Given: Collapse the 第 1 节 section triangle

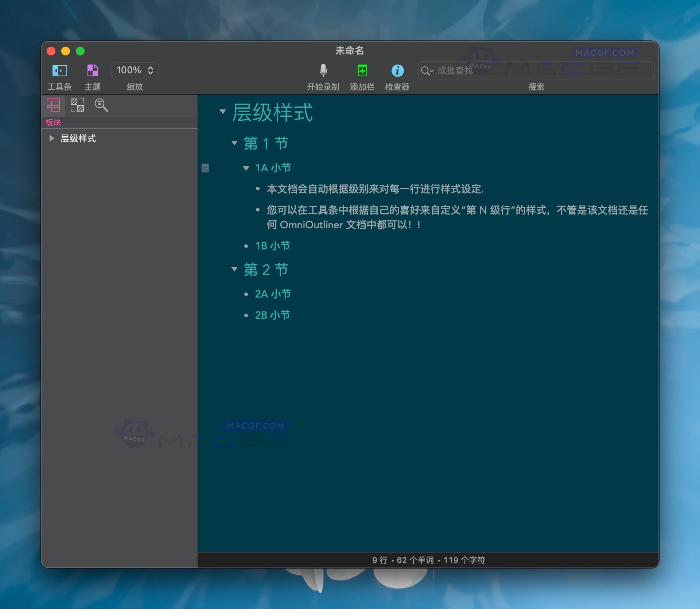Looking at the screenshot, I should [x=234, y=143].
